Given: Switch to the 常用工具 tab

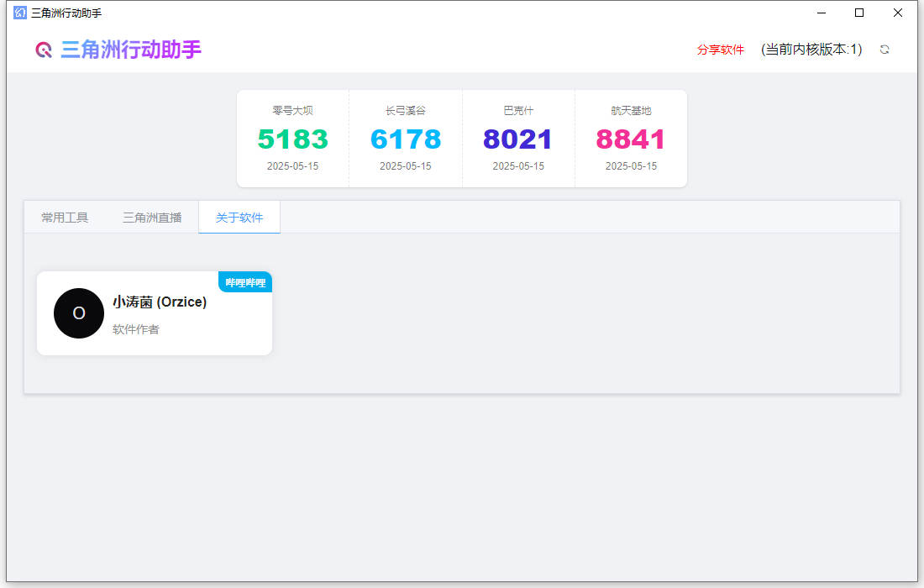Looking at the screenshot, I should [65, 218].
